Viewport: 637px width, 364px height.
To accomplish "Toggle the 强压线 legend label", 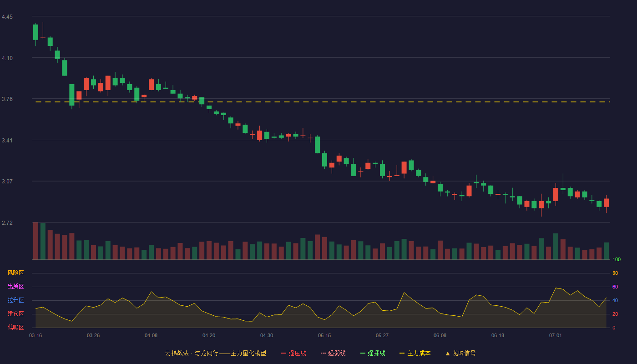I will click(x=297, y=353).
